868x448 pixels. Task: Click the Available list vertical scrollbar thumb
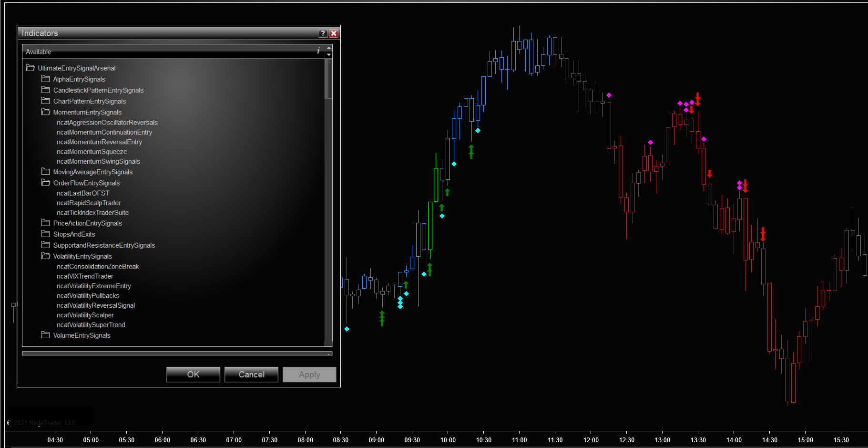pyautogui.click(x=328, y=79)
